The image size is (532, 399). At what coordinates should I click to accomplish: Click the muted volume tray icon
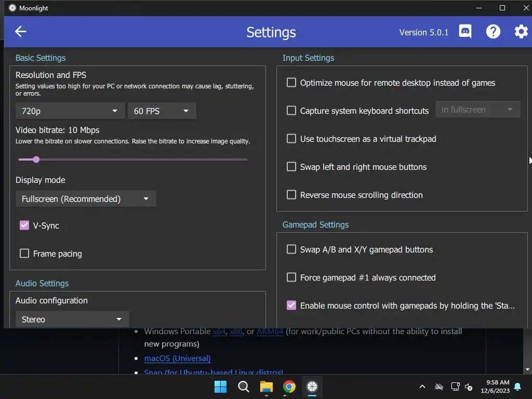[x=469, y=387]
